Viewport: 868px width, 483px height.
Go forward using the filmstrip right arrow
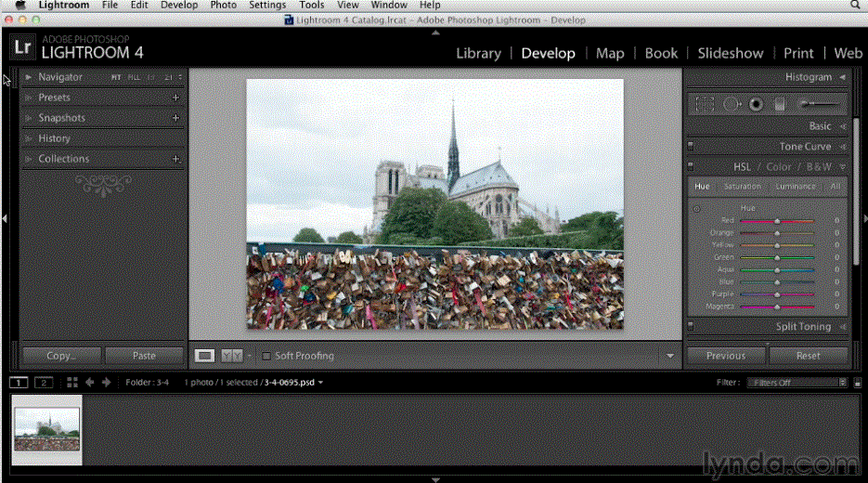point(106,382)
